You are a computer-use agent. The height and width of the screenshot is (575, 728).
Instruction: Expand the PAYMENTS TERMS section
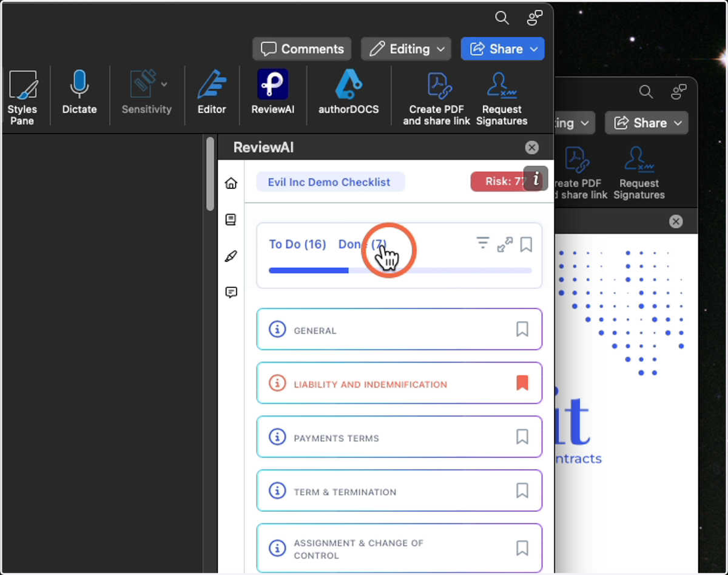tap(399, 437)
